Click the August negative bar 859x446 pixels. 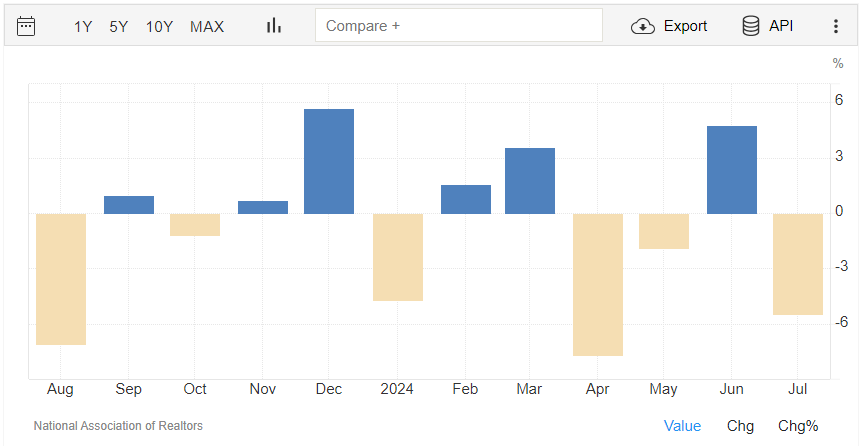click(61, 279)
